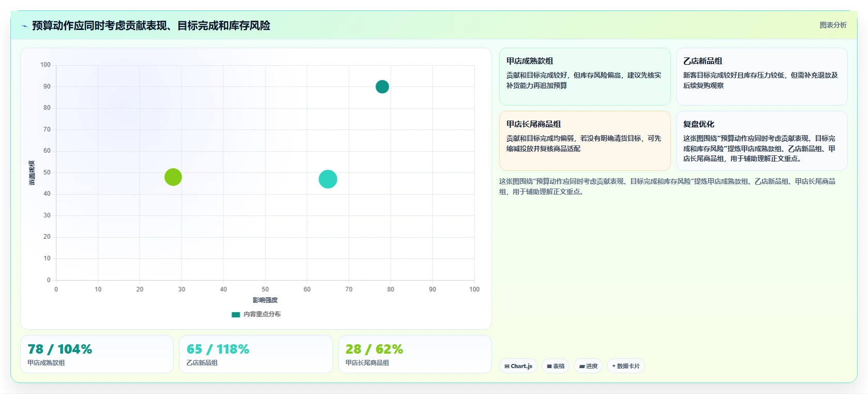Click the y-axis label 覆盖规模
Image resolution: width=868 pixels, height=394 pixels.
pos(32,173)
